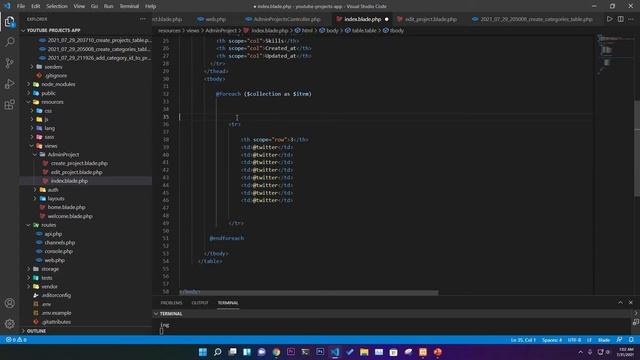Show hidden system tray icons
Viewport: 640px width, 360px height.
coord(580,352)
